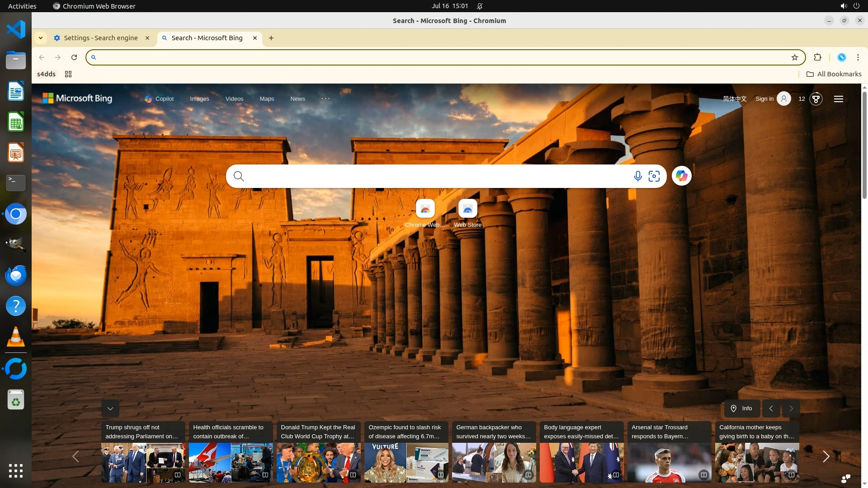The height and width of the screenshot is (488, 868).
Task: Bookmark this page with star icon
Action: 795,57
